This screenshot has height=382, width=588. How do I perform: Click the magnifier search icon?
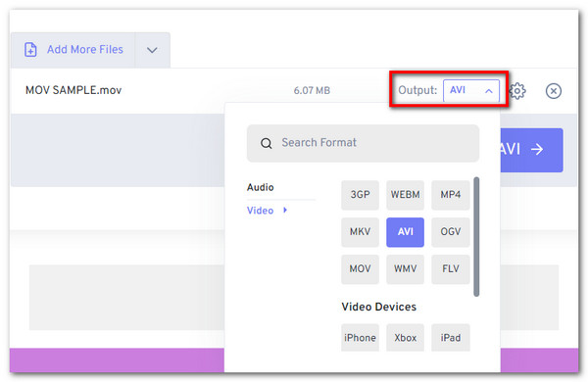[267, 143]
